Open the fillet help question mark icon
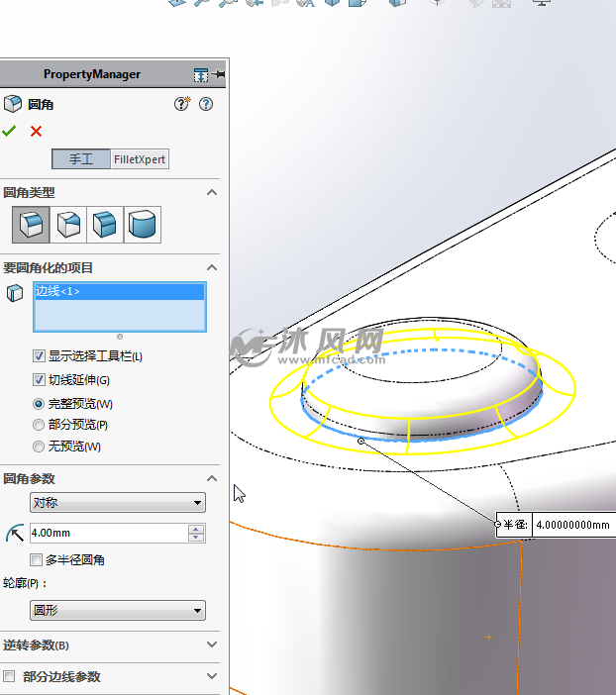The width and height of the screenshot is (616, 695). 206,104
